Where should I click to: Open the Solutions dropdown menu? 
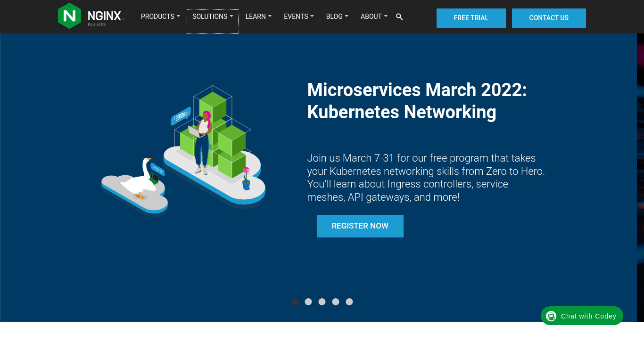(213, 16)
